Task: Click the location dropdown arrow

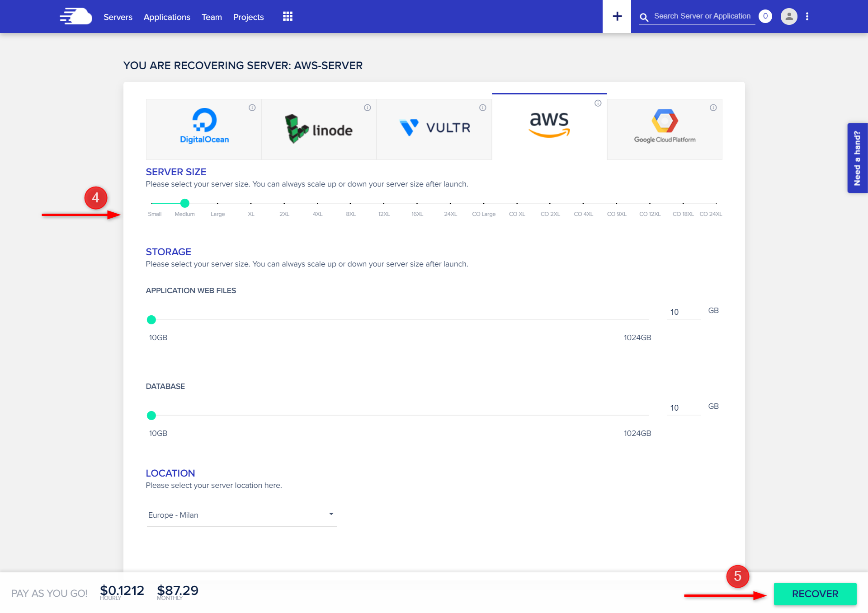Action: coord(331,514)
